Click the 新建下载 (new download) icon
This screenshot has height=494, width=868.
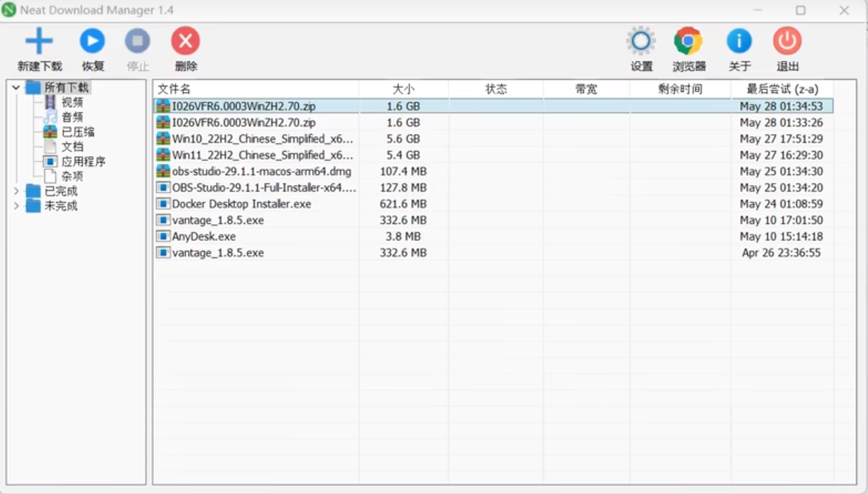(x=40, y=41)
